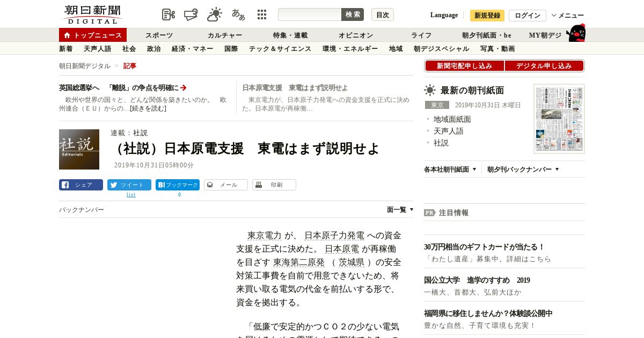644x338 pixels.
Task: Switch to 特集・連載 tab
Action: [290, 35]
